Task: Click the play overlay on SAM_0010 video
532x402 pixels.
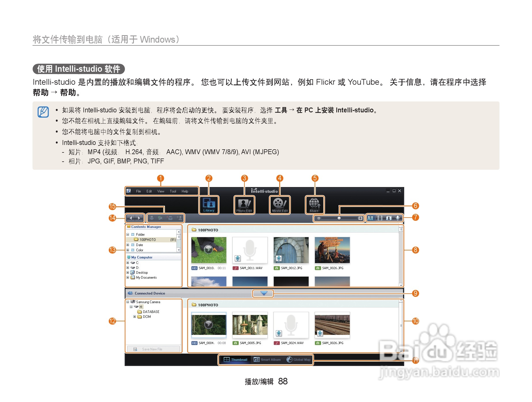Action: [x=208, y=249]
